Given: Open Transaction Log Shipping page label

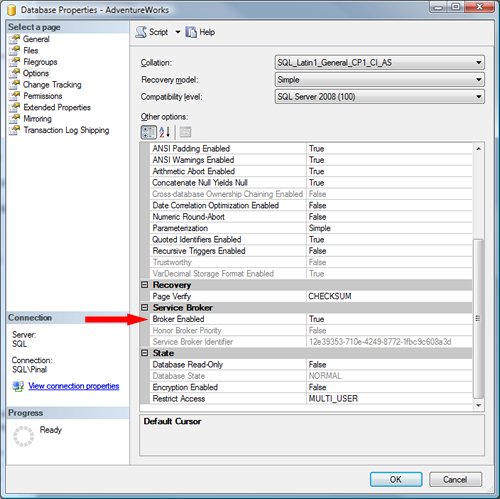Looking at the screenshot, I should coord(66,130).
